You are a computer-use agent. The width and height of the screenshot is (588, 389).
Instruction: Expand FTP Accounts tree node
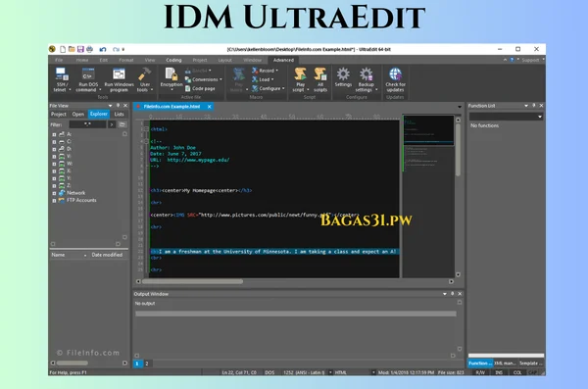(x=54, y=201)
